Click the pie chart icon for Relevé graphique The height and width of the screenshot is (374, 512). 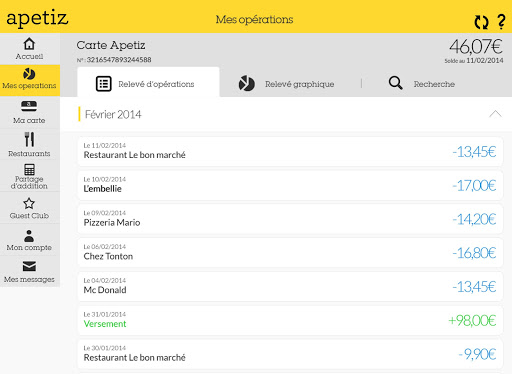(247, 84)
